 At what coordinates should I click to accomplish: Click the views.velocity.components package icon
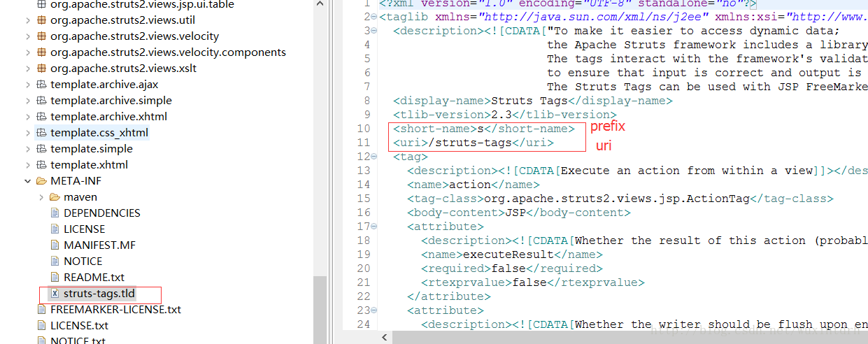41,52
